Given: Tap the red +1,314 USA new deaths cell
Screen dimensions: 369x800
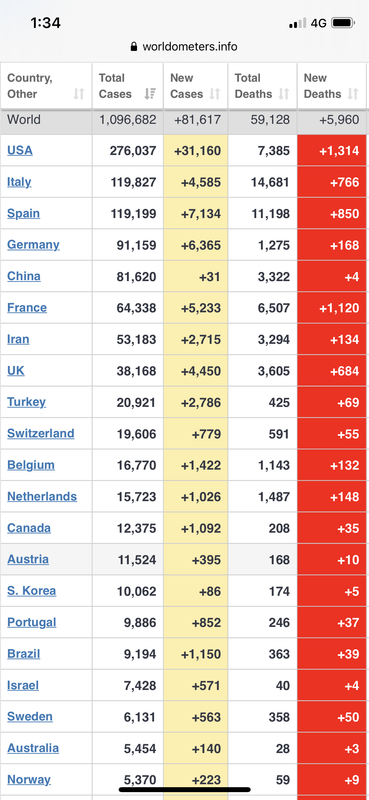Looking at the screenshot, I should pyautogui.click(x=332, y=151).
